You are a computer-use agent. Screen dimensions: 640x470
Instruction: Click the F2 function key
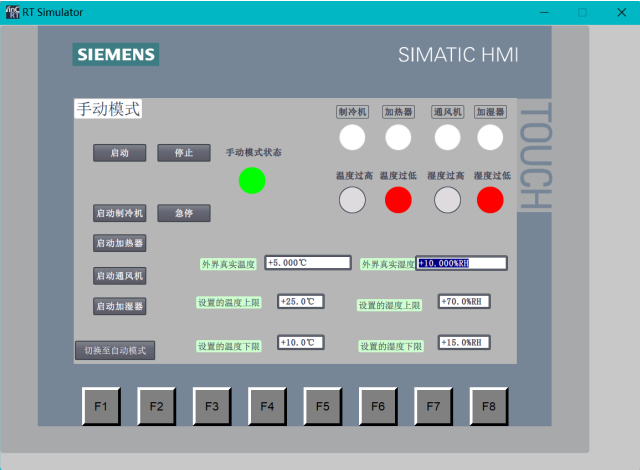click(x=157, y=406)
